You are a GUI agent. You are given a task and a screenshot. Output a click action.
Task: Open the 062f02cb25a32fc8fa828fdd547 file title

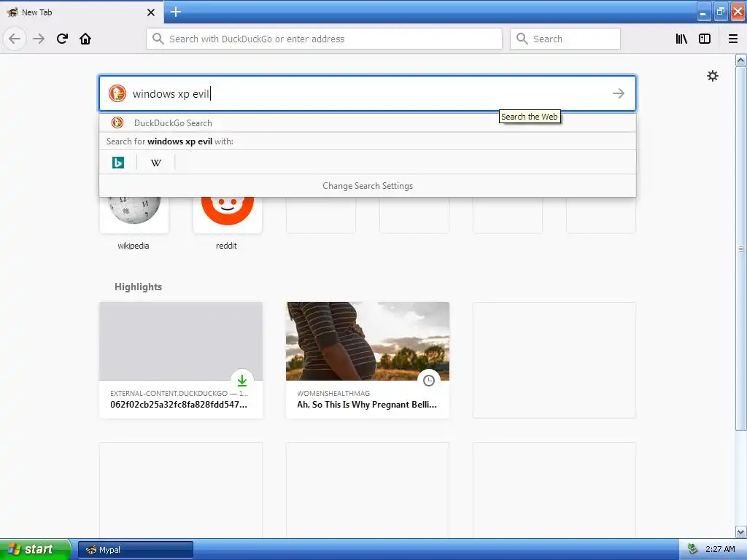pos(179,404)
